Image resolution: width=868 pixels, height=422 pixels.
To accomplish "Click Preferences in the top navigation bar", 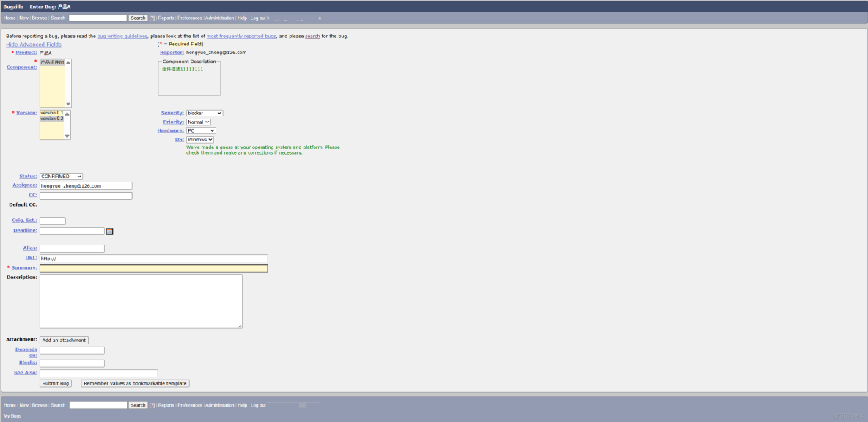I will click(x=189, y=17).
